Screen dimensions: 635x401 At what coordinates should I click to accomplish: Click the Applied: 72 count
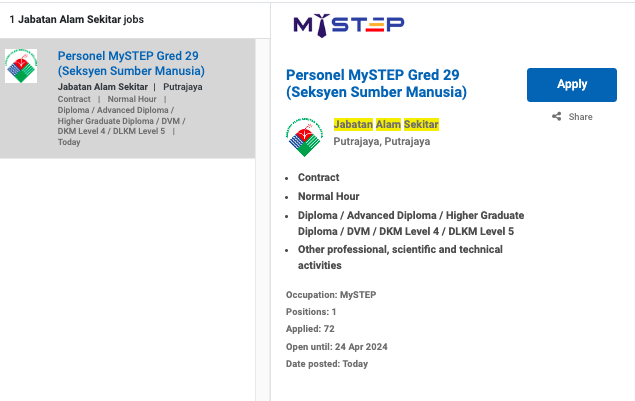(x=310, y=329)
